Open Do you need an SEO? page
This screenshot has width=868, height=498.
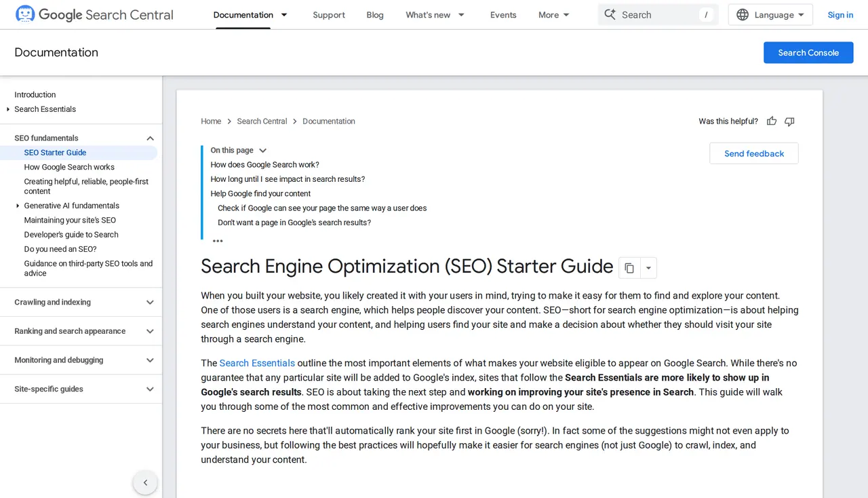point(60,249)
